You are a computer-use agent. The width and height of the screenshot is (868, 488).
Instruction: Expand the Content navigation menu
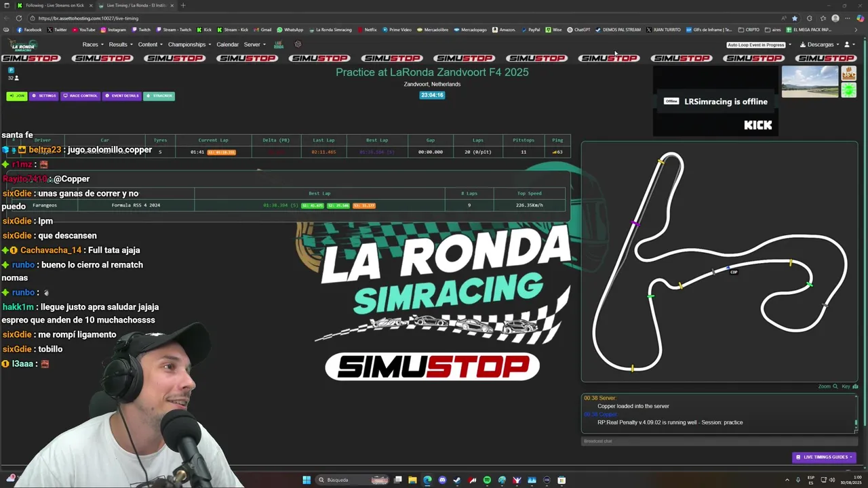point(150,45)
